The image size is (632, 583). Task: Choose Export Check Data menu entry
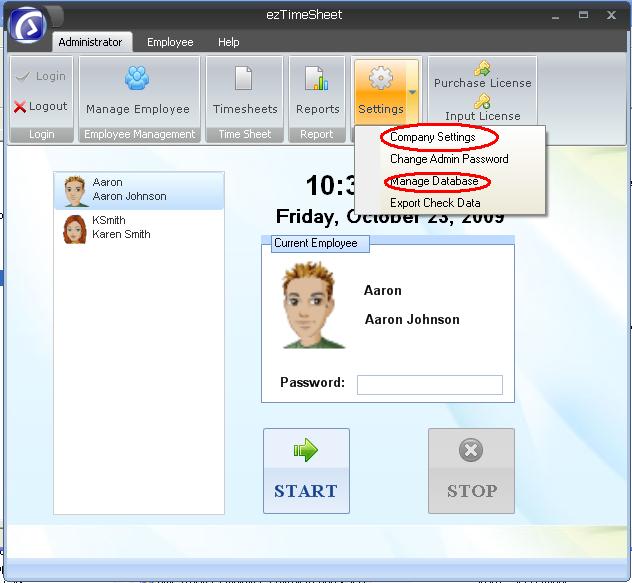click(x=435, y=203)
